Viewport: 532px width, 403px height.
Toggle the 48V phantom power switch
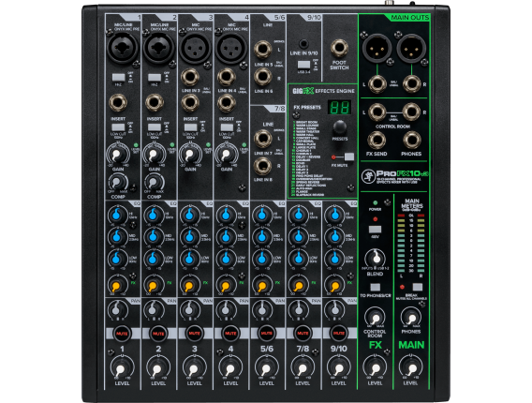pos(375,230)
